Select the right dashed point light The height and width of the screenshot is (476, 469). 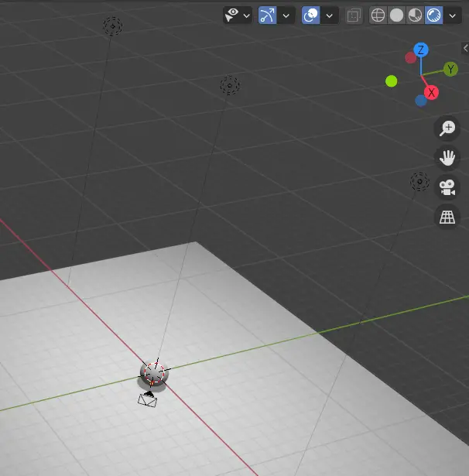click(419, 182)
